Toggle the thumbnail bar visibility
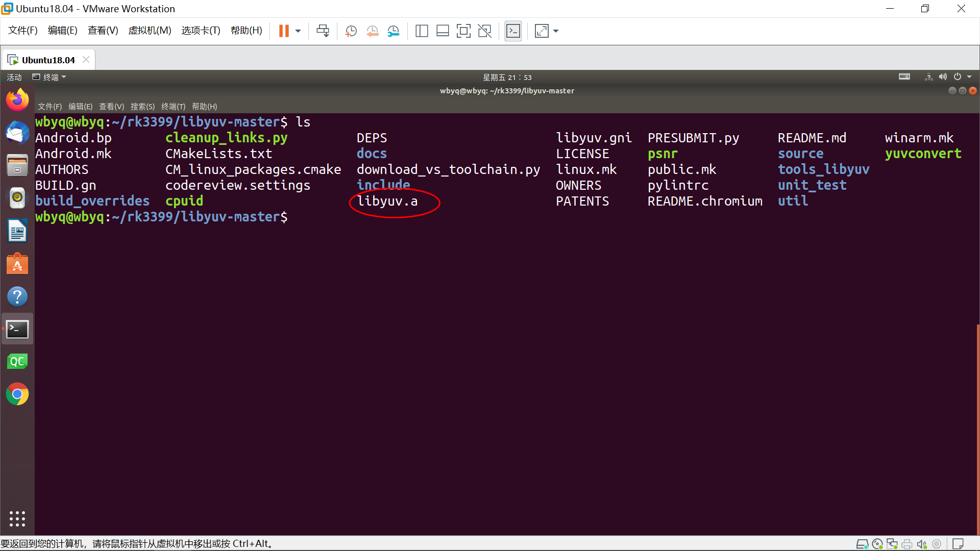Image resolution: width=980 pixels, height=551 pixels. 443,31
